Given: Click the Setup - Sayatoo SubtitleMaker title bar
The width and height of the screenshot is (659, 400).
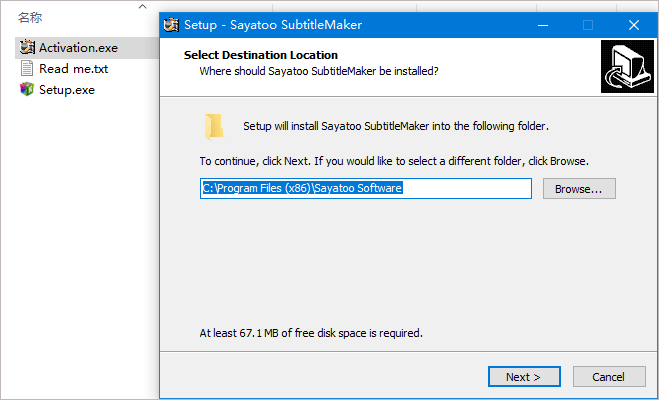Looking at the screenshot, I should 350,25.
